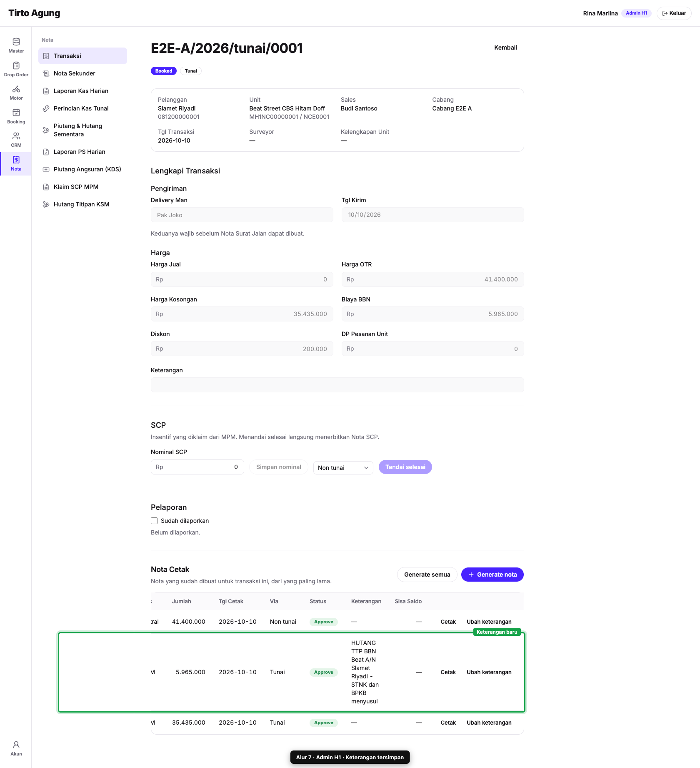Click Ubah keterangan on the 5.965.000 row
Viewport: 700px width, 768px height.
[489, 672]
